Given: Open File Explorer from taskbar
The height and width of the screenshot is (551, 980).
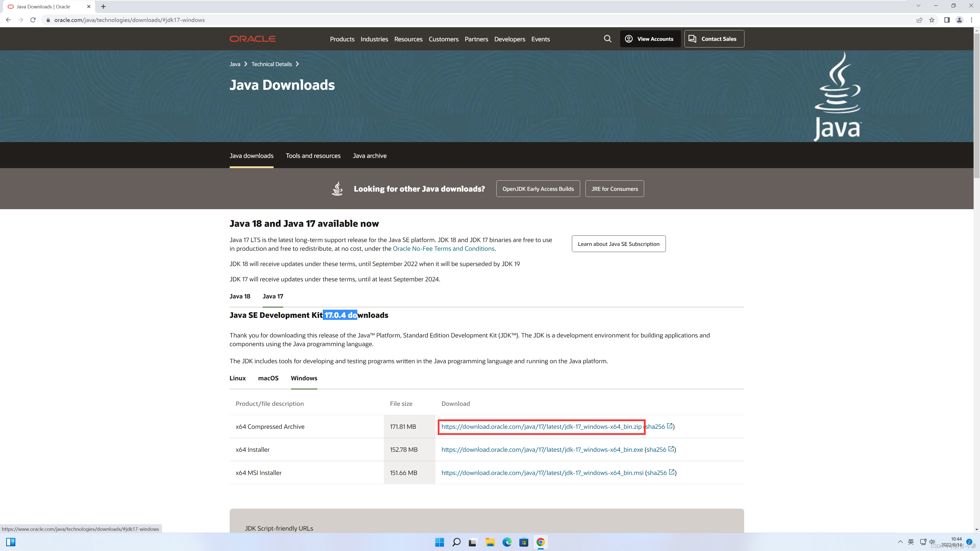Looking at the screenshot, I should click(490, 542).
